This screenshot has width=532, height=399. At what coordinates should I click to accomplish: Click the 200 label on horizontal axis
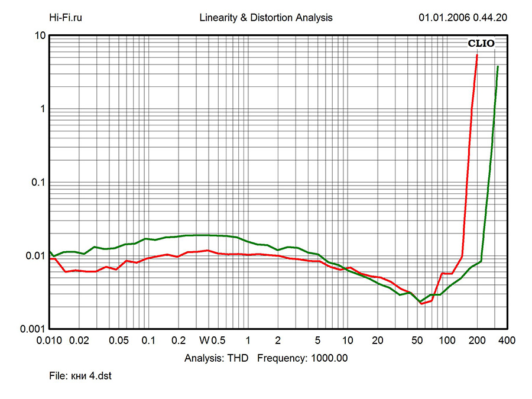[477, 340]
